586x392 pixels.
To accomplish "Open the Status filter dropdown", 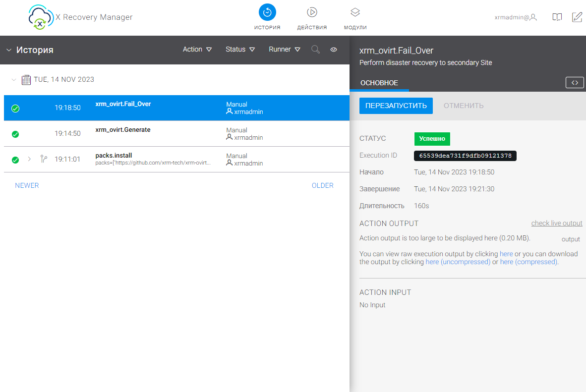I will (x=240, y=50).
